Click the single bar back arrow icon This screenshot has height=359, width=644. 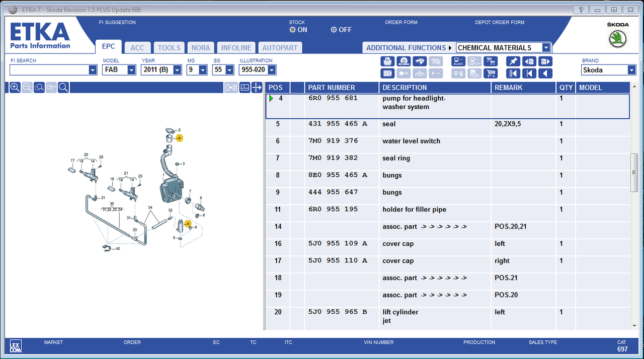pyautogui.click(x=529, y=74)
